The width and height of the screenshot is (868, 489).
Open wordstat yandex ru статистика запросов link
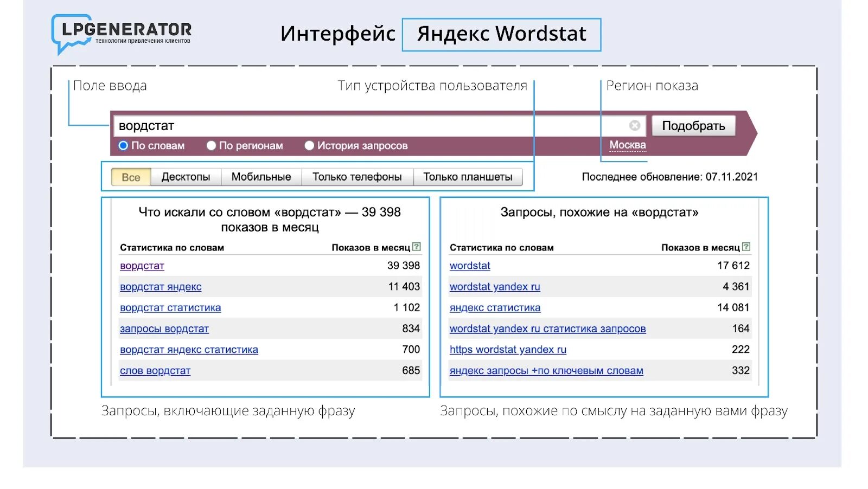pos(548,329)
